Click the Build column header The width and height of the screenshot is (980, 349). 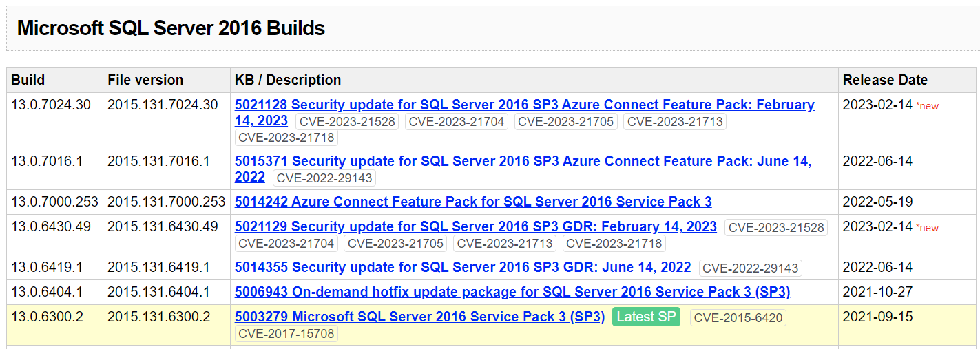coord(28,81)
